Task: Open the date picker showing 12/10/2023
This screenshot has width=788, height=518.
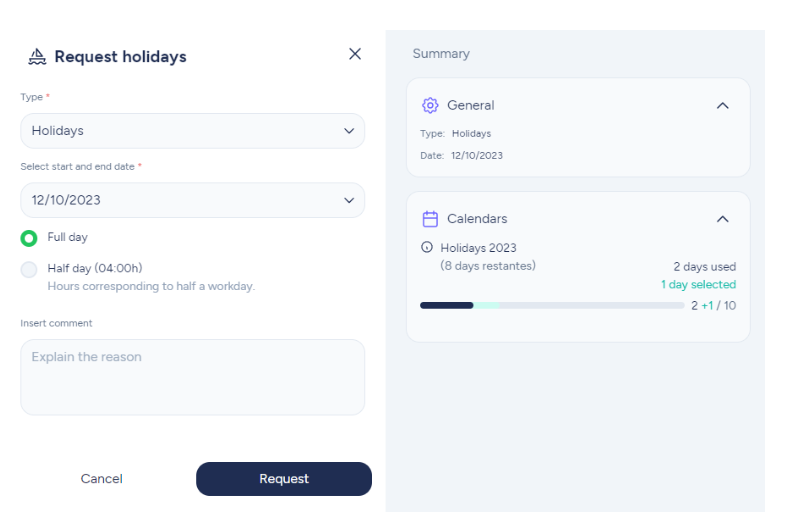Action: click(x=192, y=200)
